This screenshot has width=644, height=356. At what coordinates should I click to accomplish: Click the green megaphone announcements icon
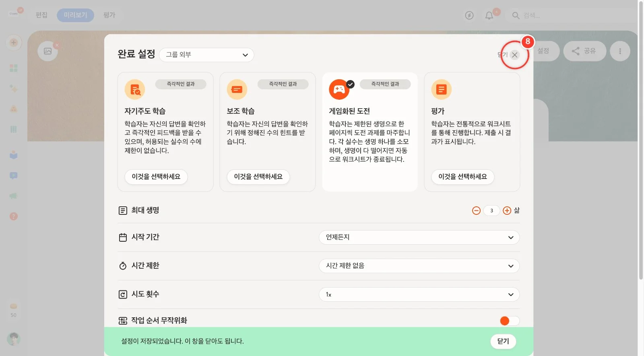(14, 196)
